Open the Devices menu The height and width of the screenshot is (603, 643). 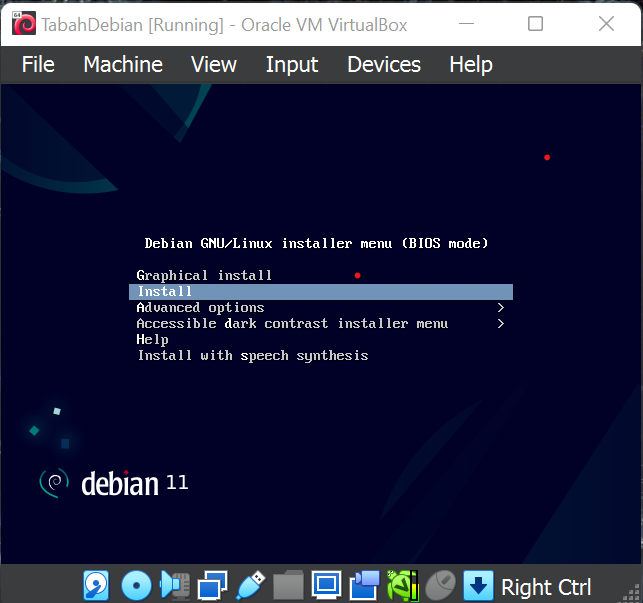[x=384, y=65]
